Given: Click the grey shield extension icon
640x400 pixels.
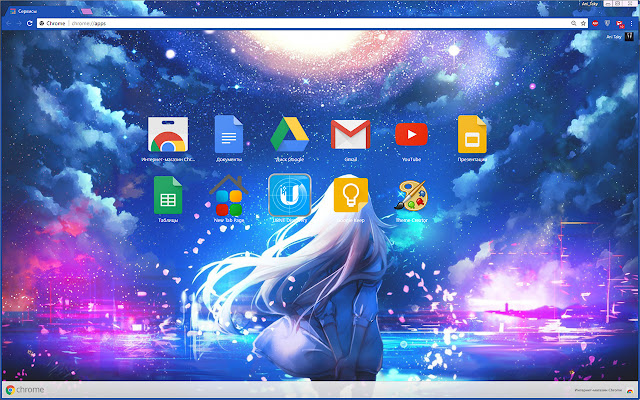Looking at the screenshot, I should point(607,23).
